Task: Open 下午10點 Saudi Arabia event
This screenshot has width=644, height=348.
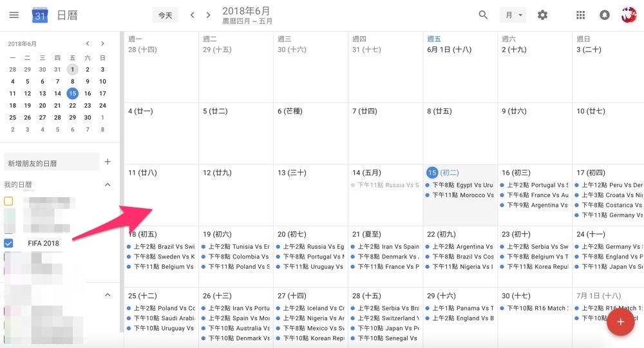Action: pos(160,318)
